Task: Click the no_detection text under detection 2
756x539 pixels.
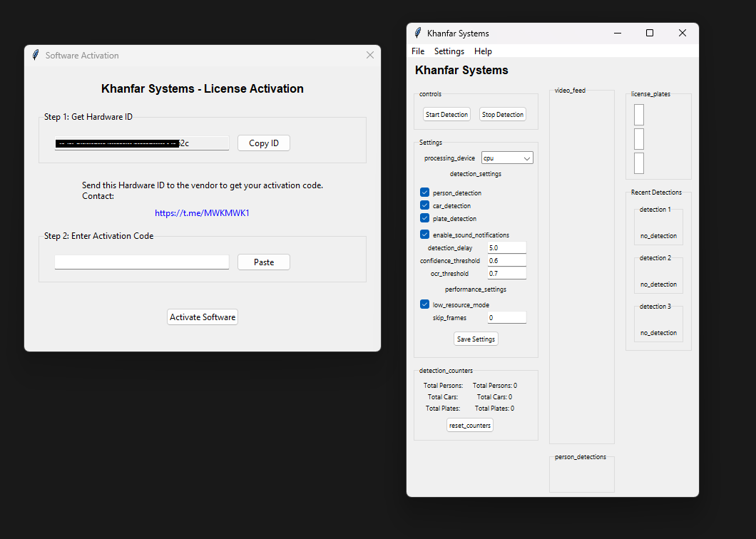Action: click(658, 284)
